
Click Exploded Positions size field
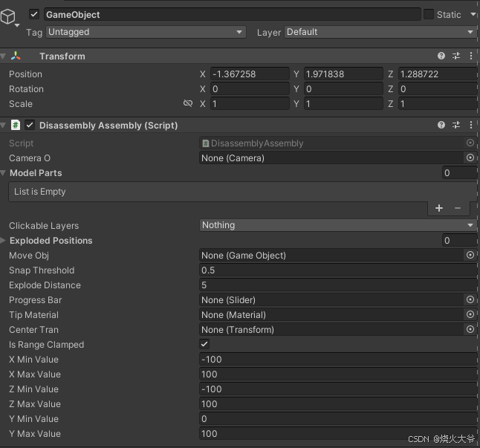pyautogui.click(x=459, y=241)
